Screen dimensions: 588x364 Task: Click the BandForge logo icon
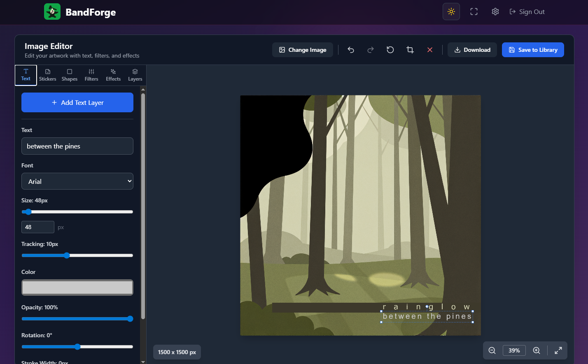pyautogui.click(x=52, y=12)
